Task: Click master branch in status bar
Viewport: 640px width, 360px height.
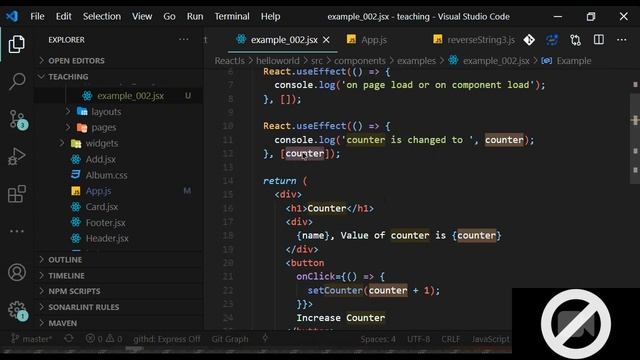Action: coord(31,339)
